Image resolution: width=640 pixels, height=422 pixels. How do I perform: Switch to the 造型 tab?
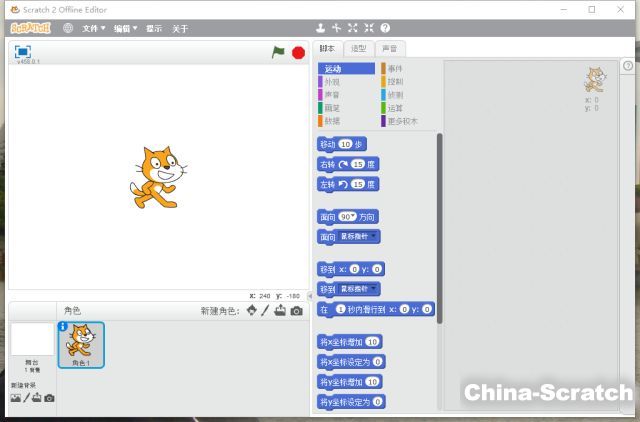[358, 48]
